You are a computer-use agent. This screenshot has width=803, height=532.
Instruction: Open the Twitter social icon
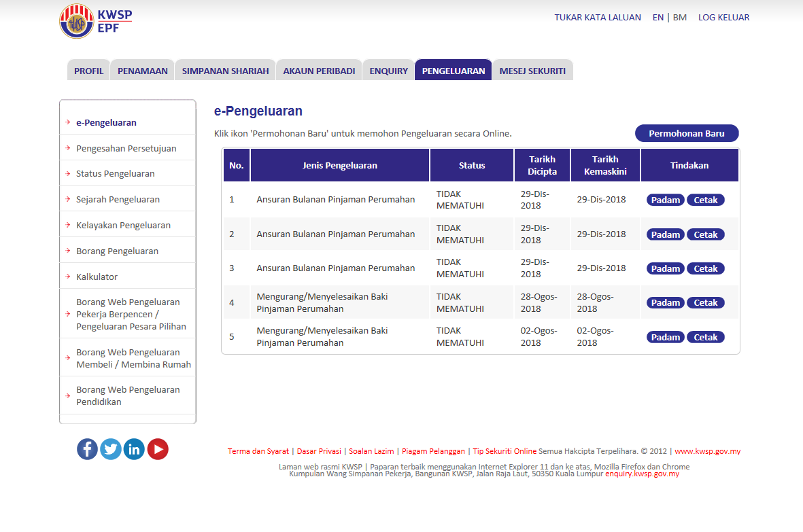pyautogui.click(x=111, y=449)
